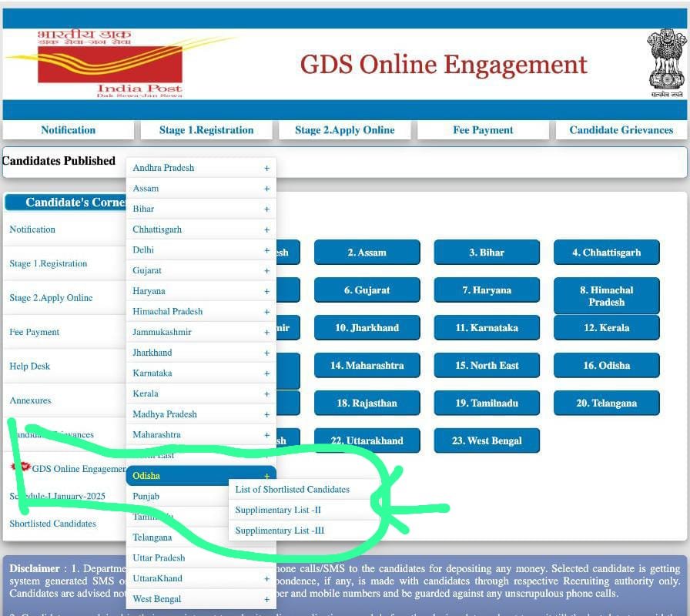This screenshot has width=690, height=616.
Task: Click the national emblem image
Action: click(666, 63)
